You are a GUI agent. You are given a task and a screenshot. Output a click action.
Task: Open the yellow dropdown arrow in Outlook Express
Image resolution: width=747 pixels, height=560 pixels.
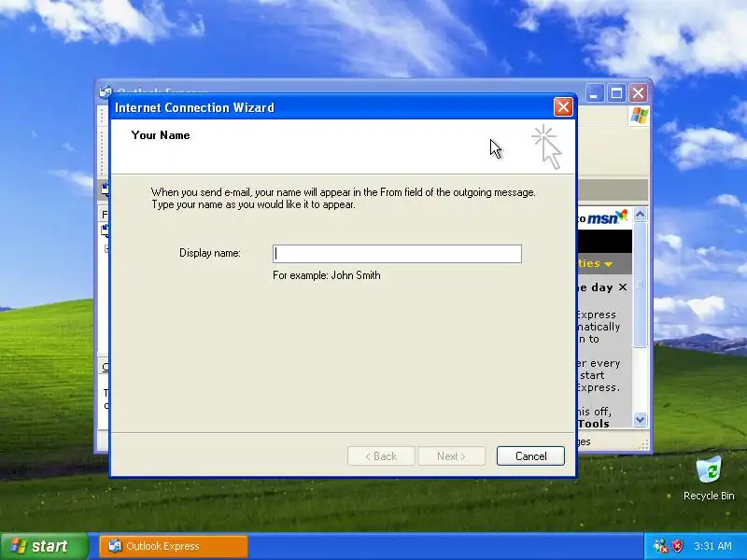point(609,264)
